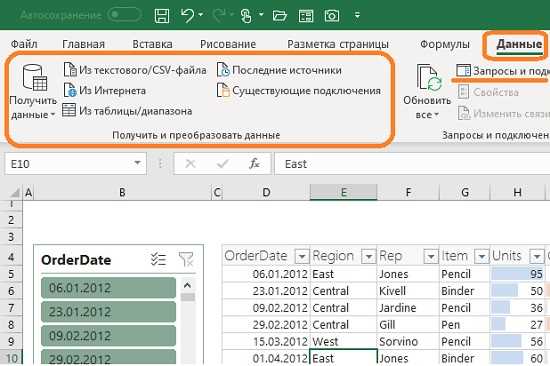Click Из таблицы/диапазона

coord(127,111)
